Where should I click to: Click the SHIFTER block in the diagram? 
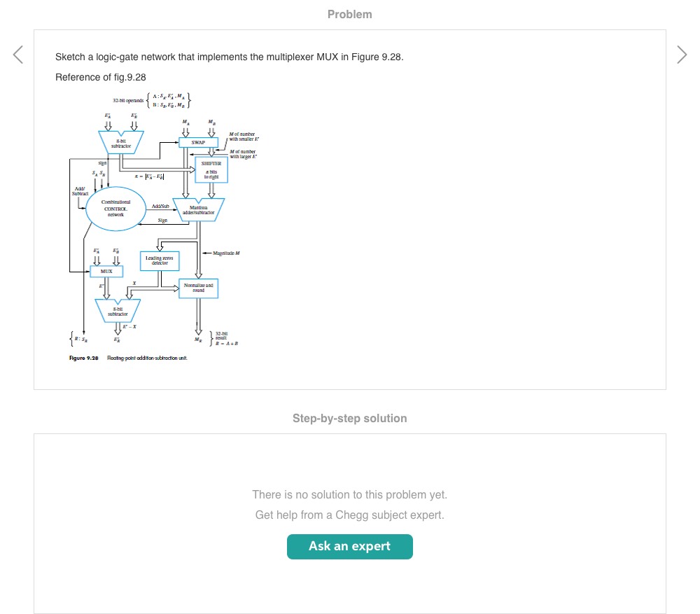click(x=211, y=169)
